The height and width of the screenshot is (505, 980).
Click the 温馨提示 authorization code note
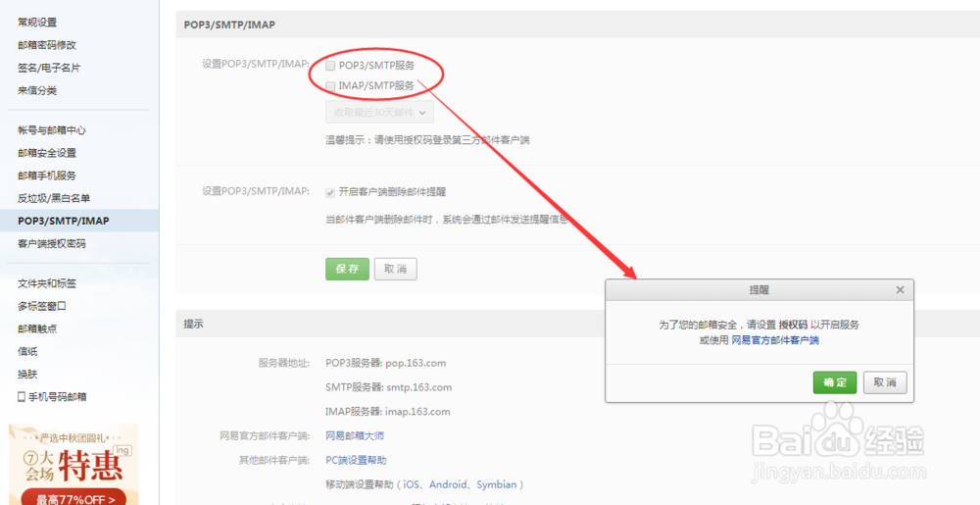(427, 140)
